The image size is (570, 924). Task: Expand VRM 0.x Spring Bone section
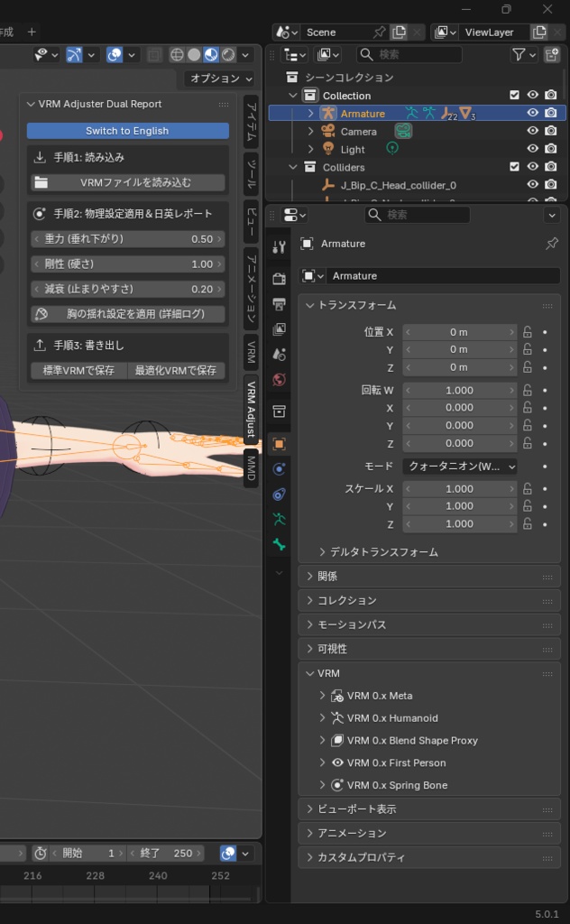[x=322, y=785]
